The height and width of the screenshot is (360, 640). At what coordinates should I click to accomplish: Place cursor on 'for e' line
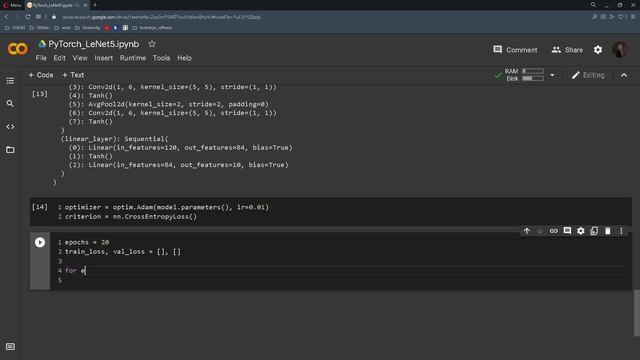click(75, 271)
